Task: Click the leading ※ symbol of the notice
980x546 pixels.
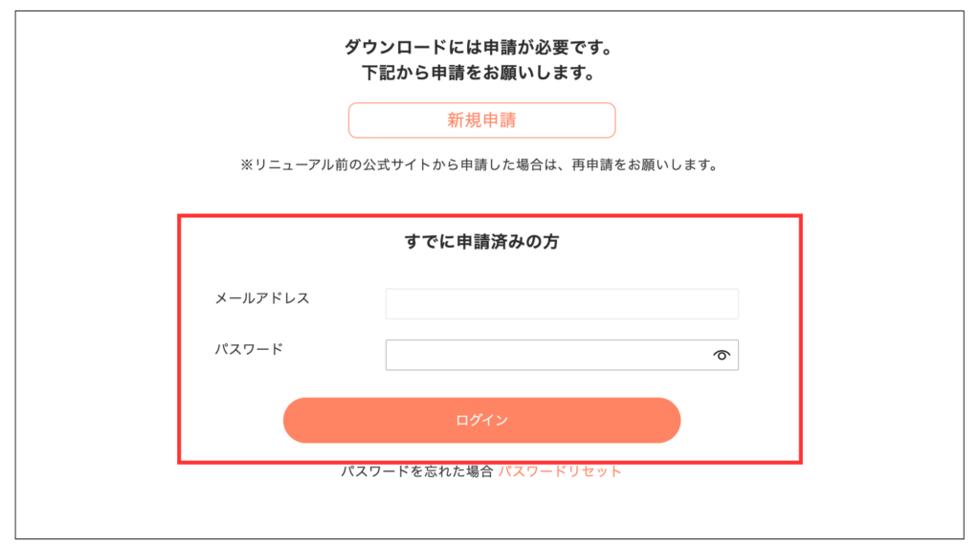Action: (x=246, y=164)
